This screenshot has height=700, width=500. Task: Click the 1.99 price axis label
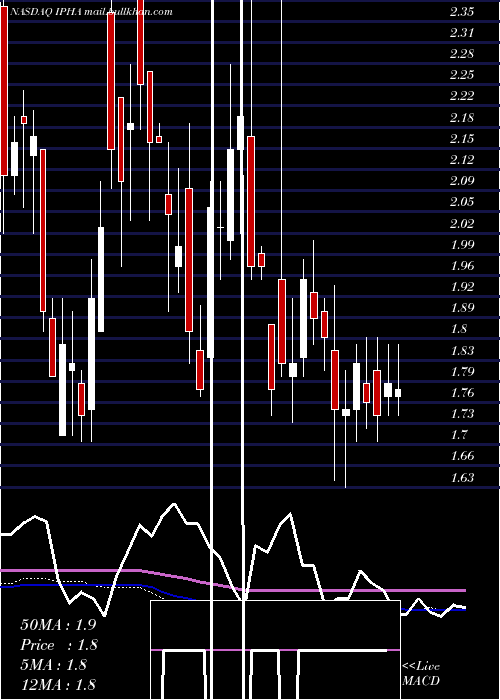[x=462, y=245]
